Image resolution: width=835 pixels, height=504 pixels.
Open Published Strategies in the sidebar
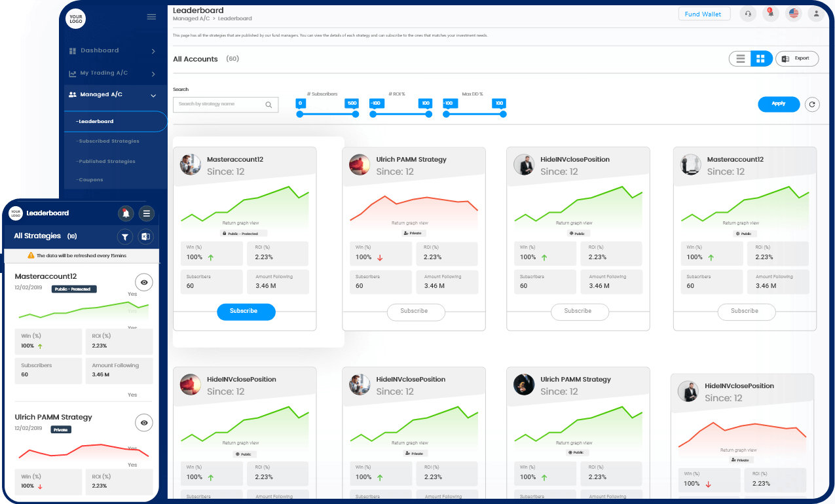tap(106, 162)
